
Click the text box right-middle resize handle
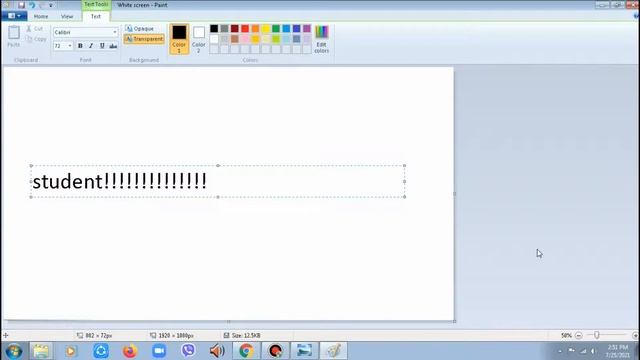[404, 181]
